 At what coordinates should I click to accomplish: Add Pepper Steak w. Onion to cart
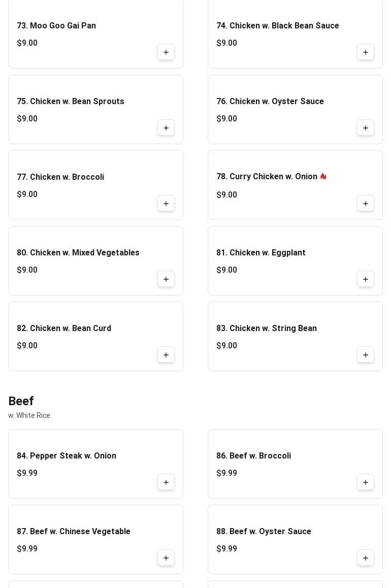point(166,482)
